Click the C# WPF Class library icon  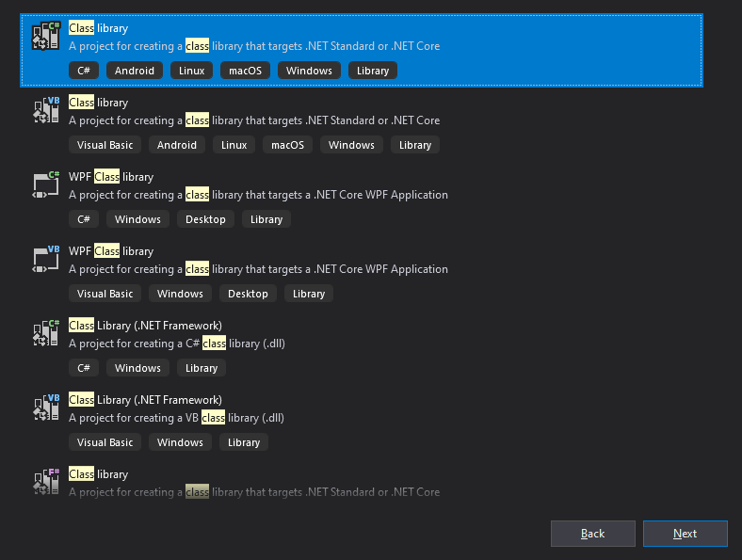46,184
